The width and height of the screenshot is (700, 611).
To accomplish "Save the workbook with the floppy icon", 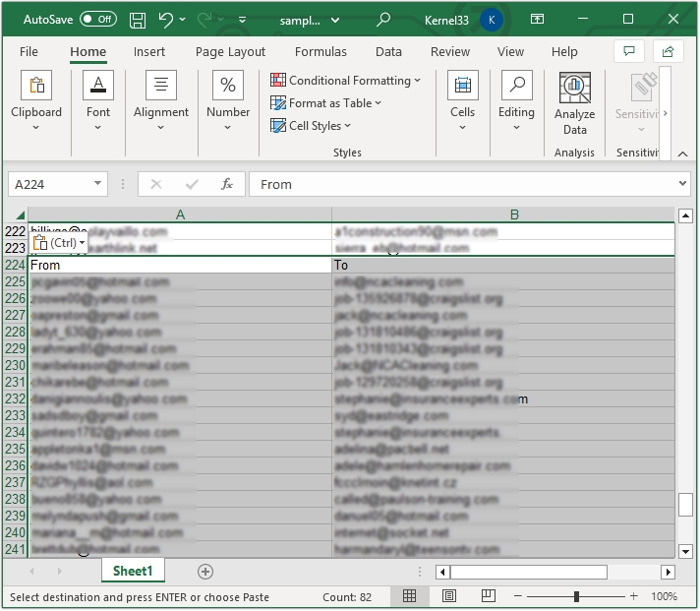I will [138, 20].
